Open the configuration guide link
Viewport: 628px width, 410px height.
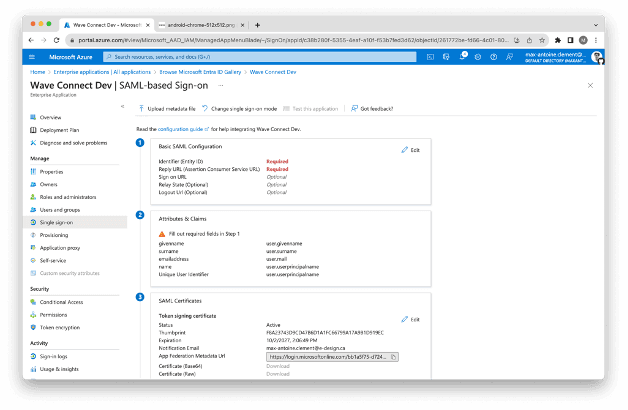tap(184, 129)
